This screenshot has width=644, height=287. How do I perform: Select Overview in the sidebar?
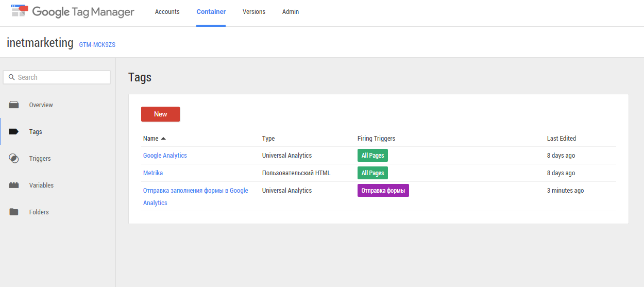click(41, 105)
